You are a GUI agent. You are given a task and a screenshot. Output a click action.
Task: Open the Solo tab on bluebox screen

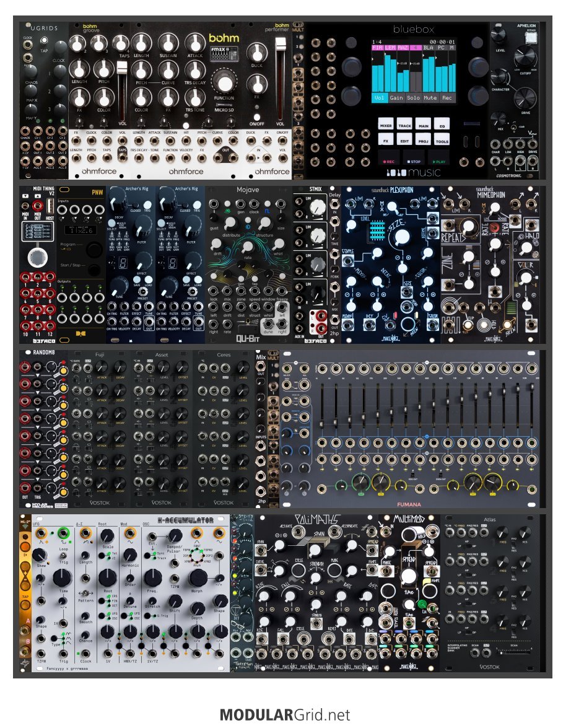pyautogui.click(x=412, y=97)
